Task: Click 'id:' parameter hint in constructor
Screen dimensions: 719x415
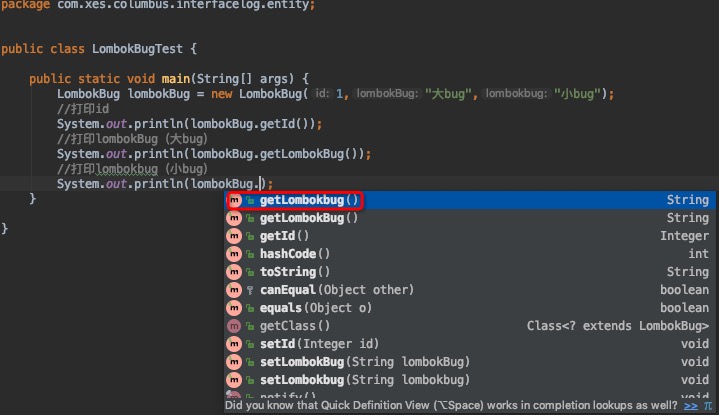Action: [x=322, y=94]
